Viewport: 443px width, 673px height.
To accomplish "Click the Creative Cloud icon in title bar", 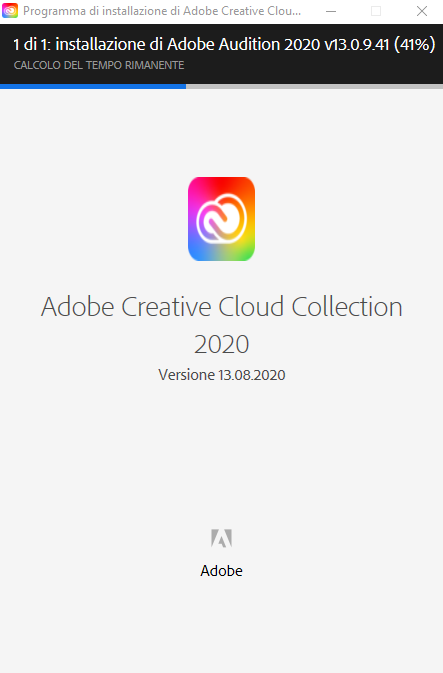I will point(10,11).
